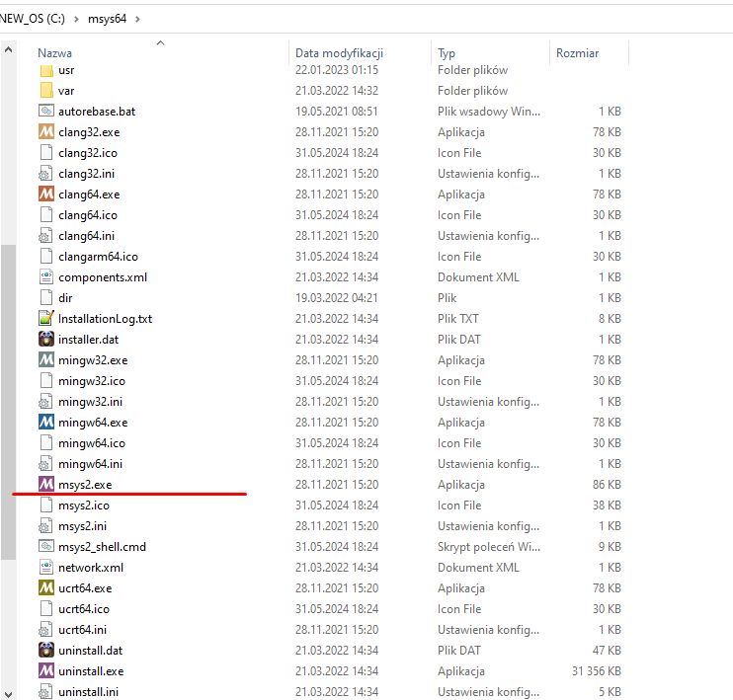Click 'Dokument XML' type of components.xml
733x700 pixels.
tap(478, 277)
